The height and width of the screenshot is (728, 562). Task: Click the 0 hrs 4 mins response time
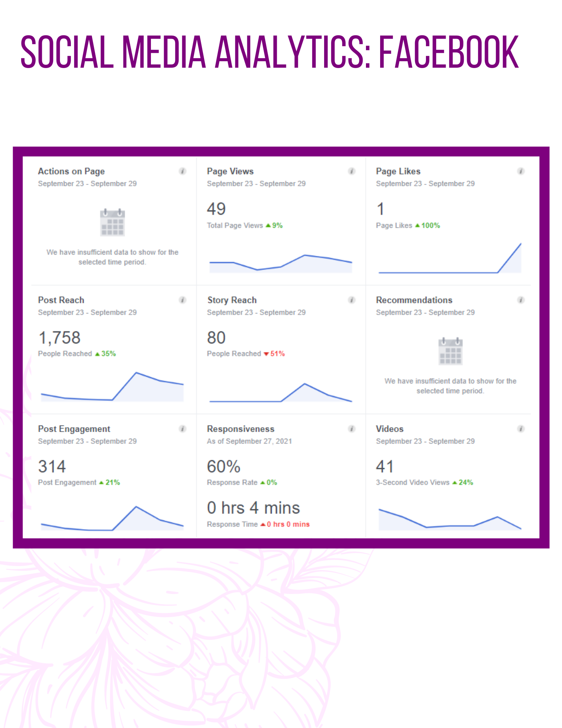coord(254,508)
